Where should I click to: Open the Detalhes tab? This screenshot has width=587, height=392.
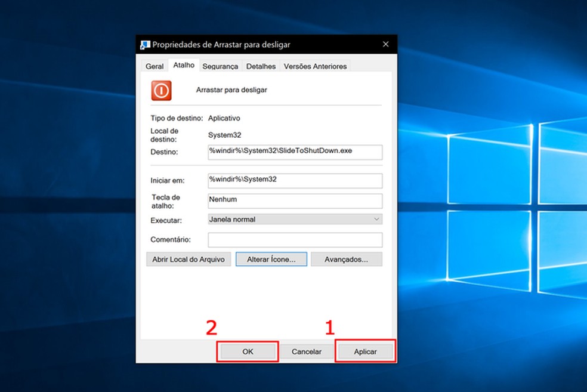click(261, 66)
